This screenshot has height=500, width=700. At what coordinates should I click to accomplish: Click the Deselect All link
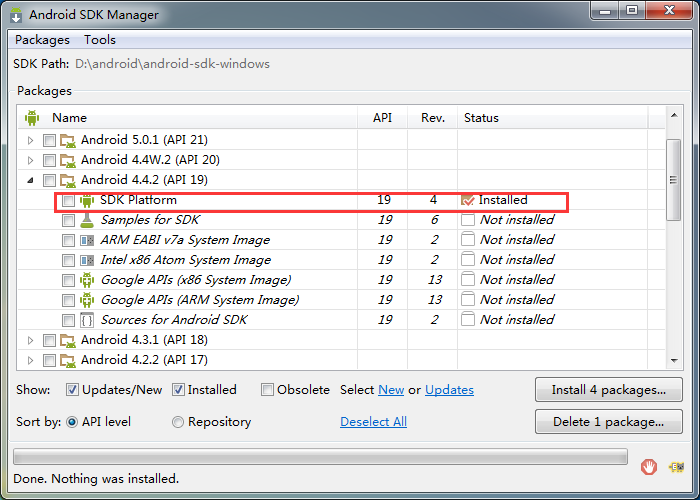click(x=373, y=422)
